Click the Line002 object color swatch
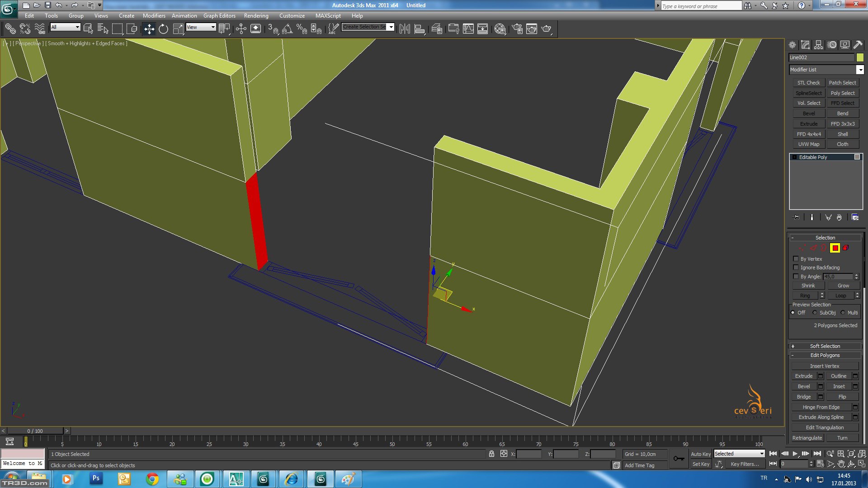Image resolution: width=868 pixels, height=488 pixels. 860,57
